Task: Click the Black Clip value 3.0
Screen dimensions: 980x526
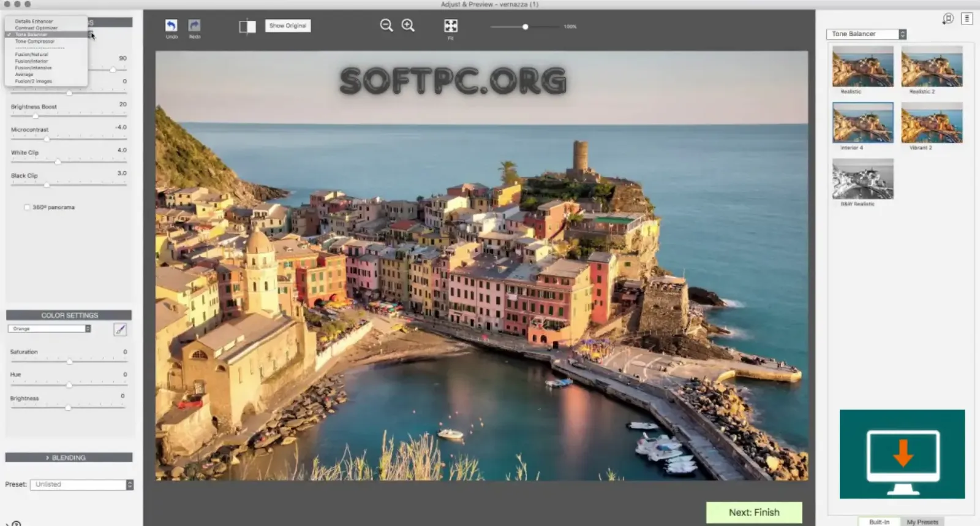Action: [122, 173]
